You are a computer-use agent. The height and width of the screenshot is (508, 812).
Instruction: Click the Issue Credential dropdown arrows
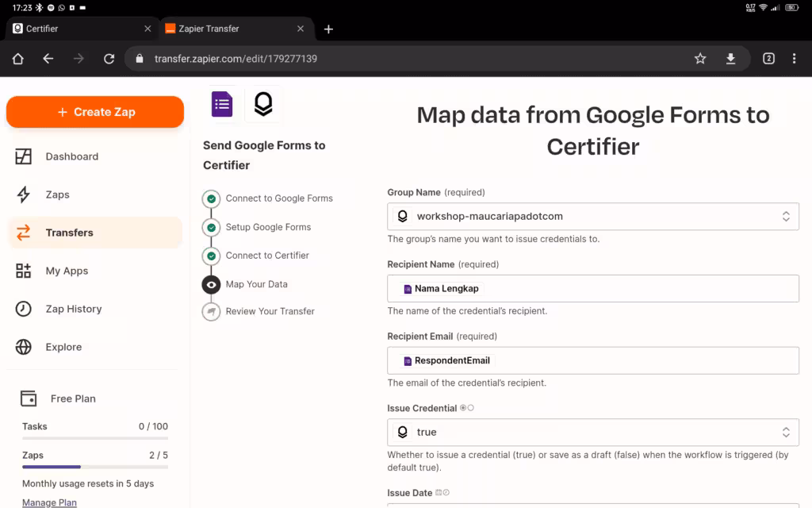coord(786,433)
